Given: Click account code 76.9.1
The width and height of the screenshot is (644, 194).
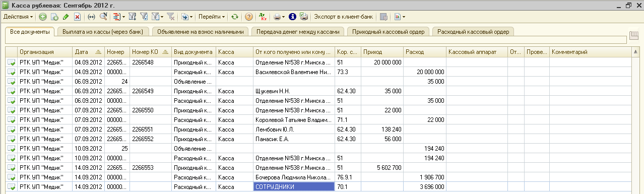Looking at the screenshot, I should (x=348, y=177).
